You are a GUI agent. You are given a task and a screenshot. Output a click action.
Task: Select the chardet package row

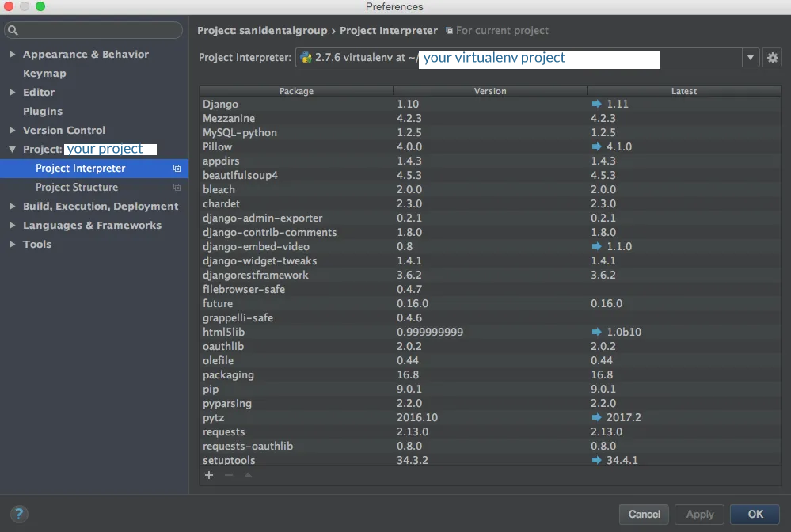490,203
